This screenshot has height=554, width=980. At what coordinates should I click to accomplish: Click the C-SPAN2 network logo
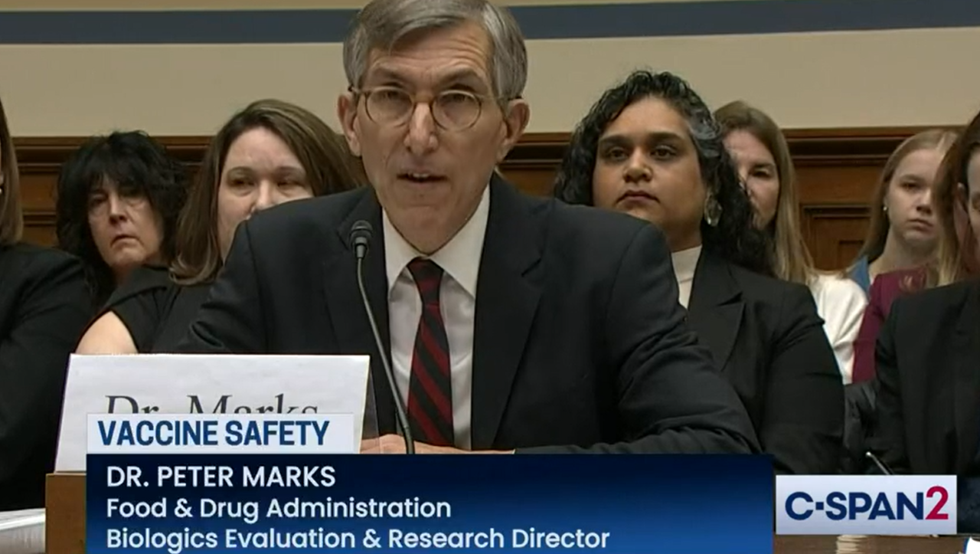[866, 505]
